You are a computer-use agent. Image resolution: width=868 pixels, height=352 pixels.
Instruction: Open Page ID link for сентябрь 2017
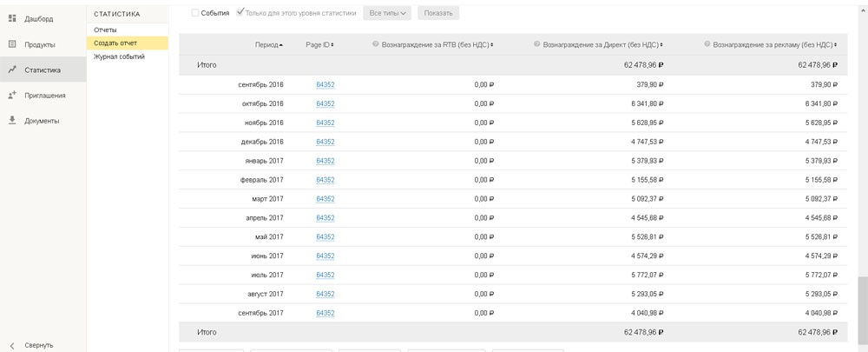(325, 313)
